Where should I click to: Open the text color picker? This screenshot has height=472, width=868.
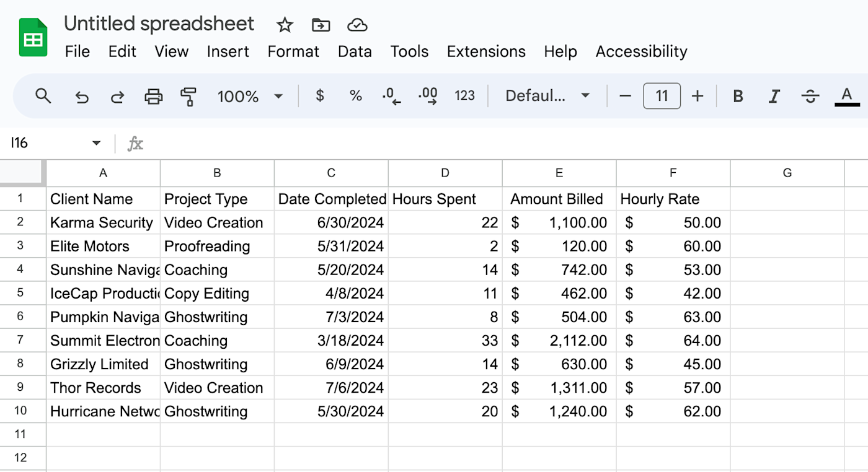[x=847, y=96]
